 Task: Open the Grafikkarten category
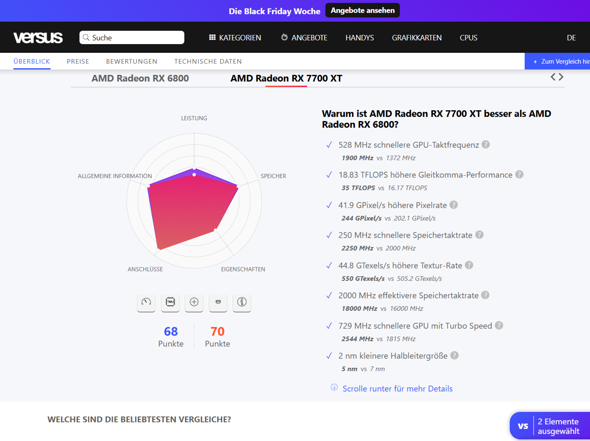[417, 38]
